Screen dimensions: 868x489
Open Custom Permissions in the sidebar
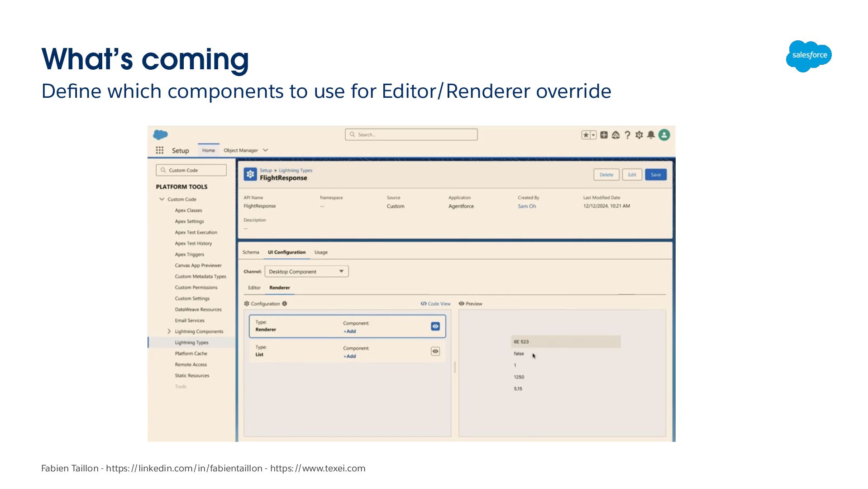(x=196, y=288)
